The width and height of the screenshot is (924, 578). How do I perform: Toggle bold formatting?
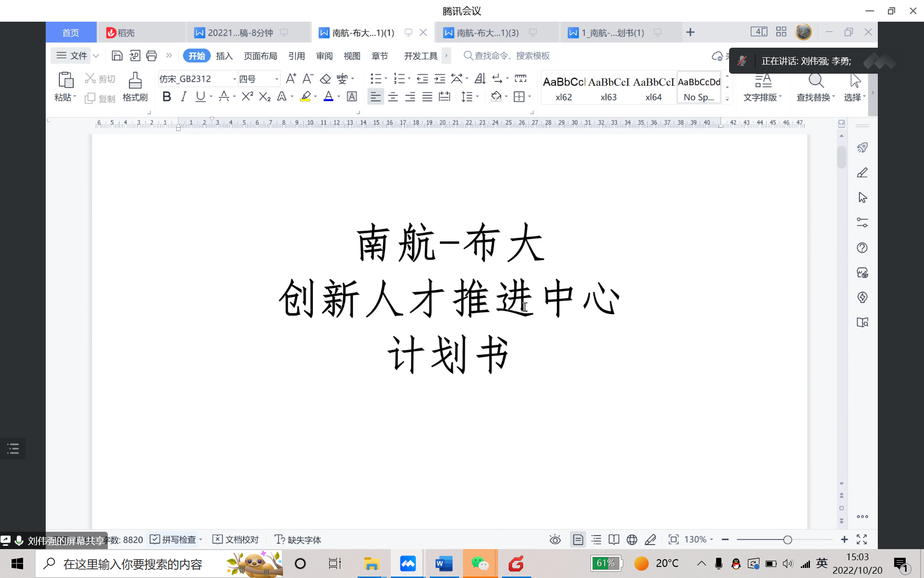coord(167,97)
